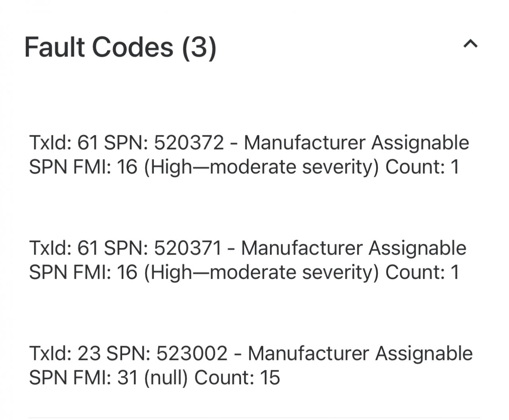Click Count: 1 on the 520372 fault

[x=422, y=167]
